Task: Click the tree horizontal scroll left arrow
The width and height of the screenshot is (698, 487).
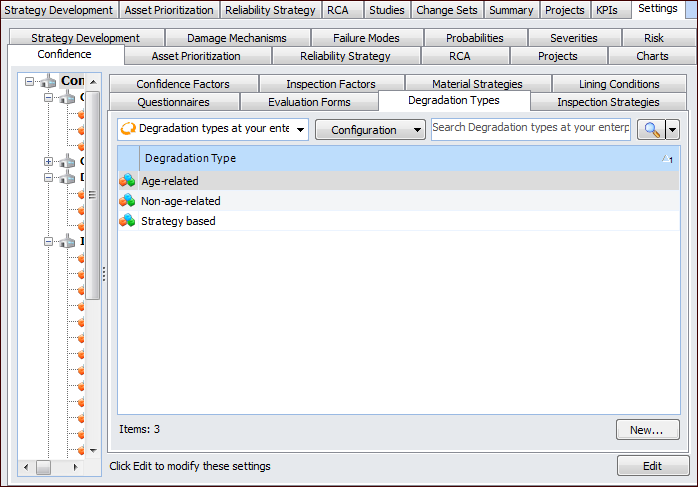Action: point(26,467)
